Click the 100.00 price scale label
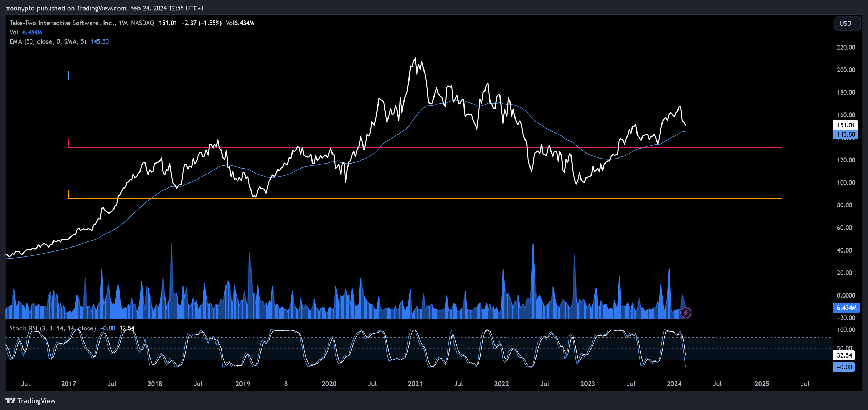868x410 pixels. click(846, 182)
